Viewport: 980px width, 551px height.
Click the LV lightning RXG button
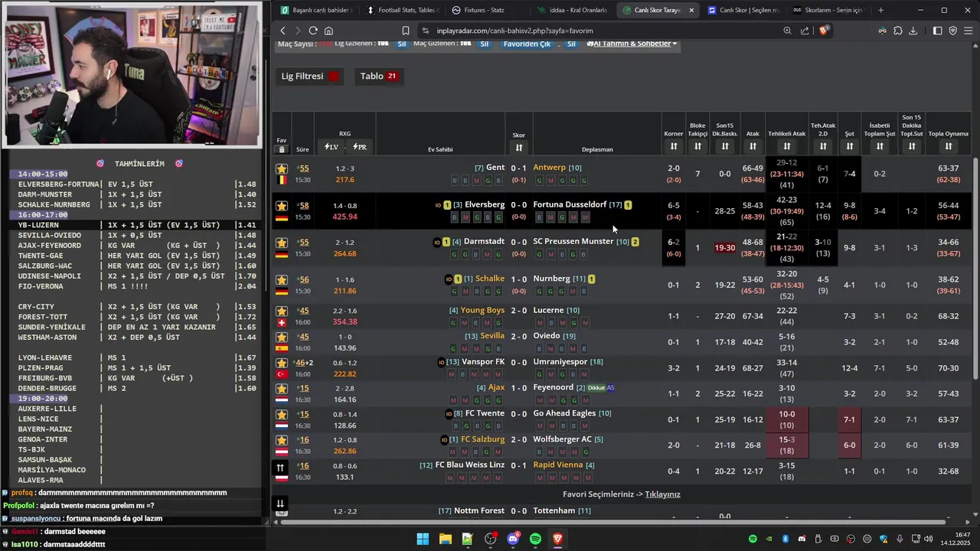[x=332, y=147]
